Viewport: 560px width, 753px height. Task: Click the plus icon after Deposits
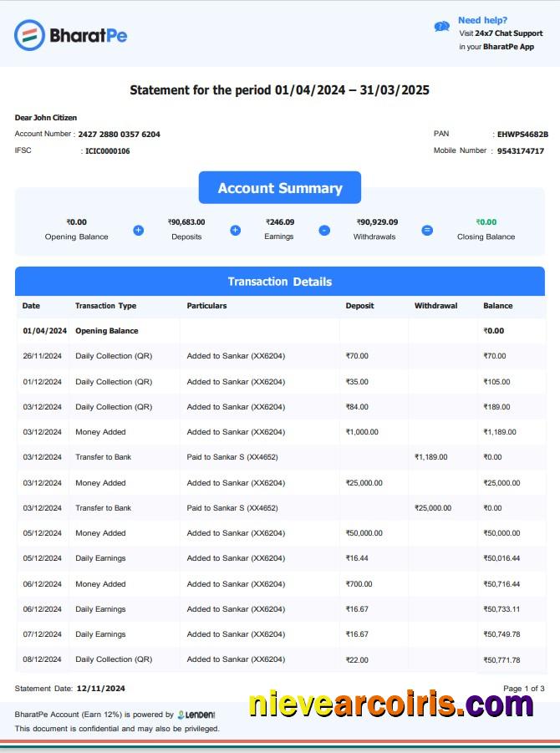(x=236, y=230)
